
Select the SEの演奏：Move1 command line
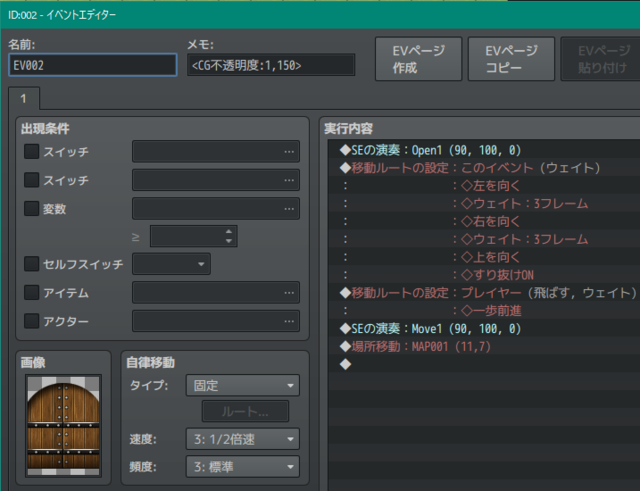[484, 329]
